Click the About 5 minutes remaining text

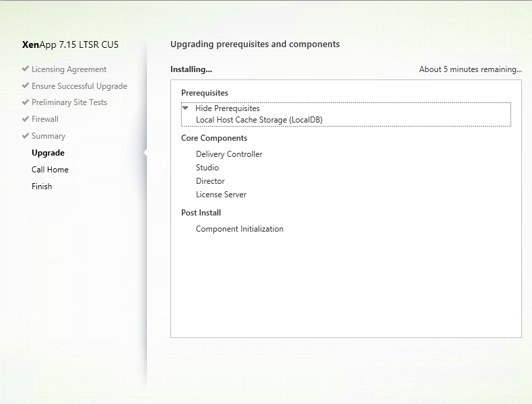pos(470,69)
